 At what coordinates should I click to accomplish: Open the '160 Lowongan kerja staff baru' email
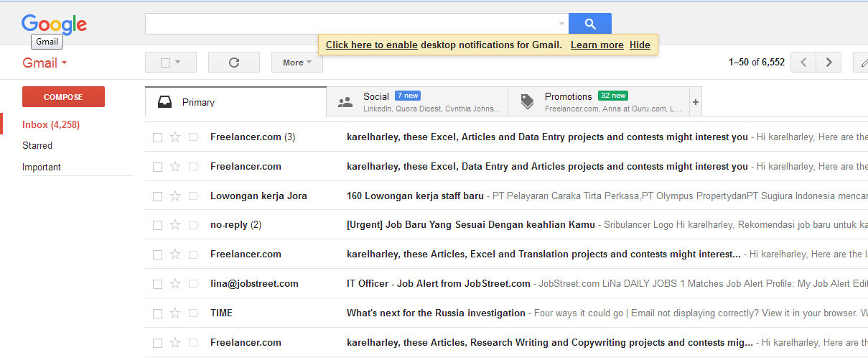click(416, 196)
